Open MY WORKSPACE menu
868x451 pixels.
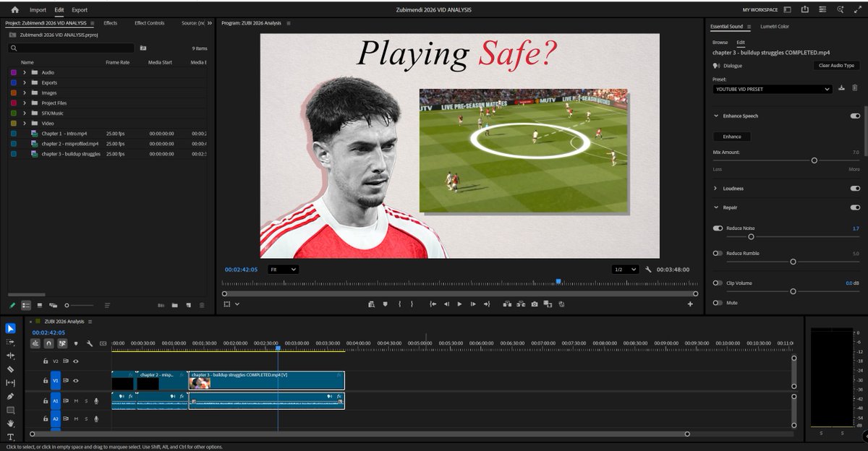[x=760, y=10]
